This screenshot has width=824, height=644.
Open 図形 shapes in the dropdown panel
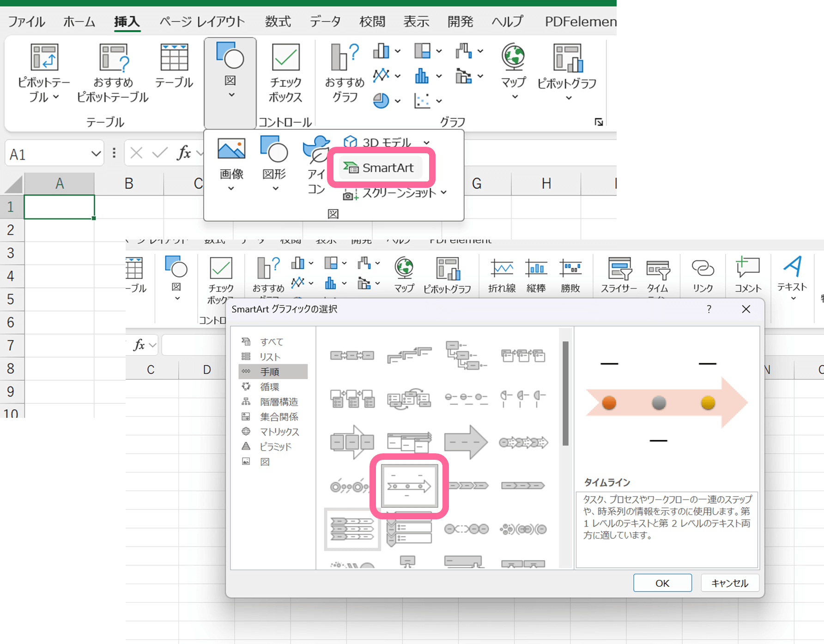274,164
